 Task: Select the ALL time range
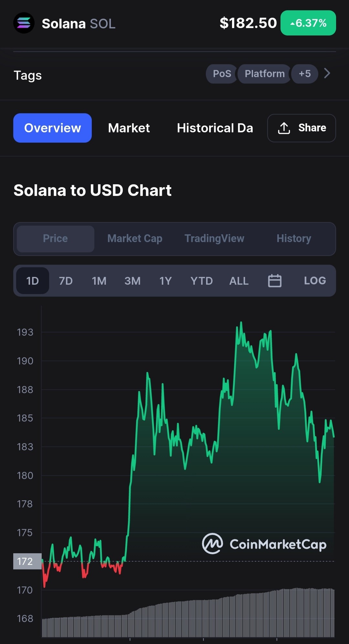(x=239, y=281)
